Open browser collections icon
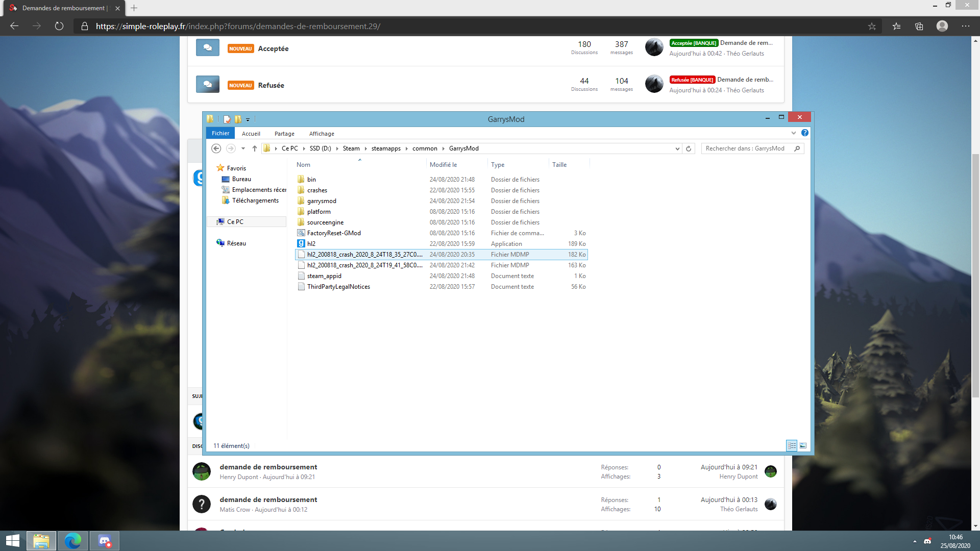 click(x=919, y=26)
